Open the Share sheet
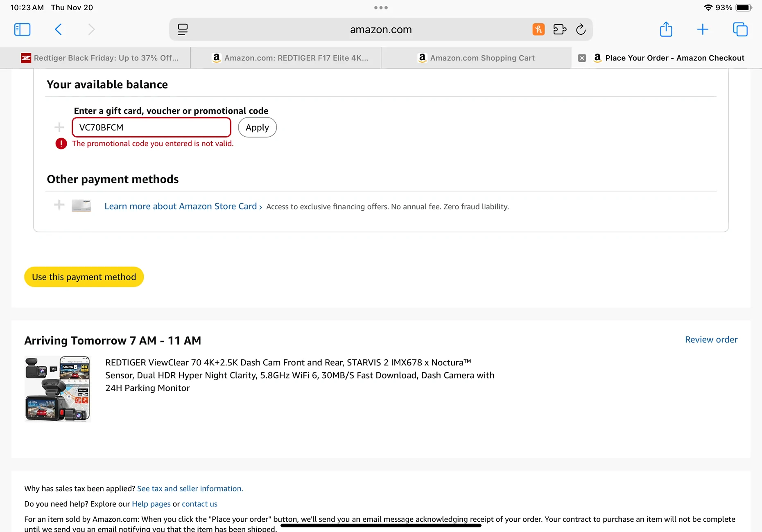762x532 pixels. [x=666, y=29]
